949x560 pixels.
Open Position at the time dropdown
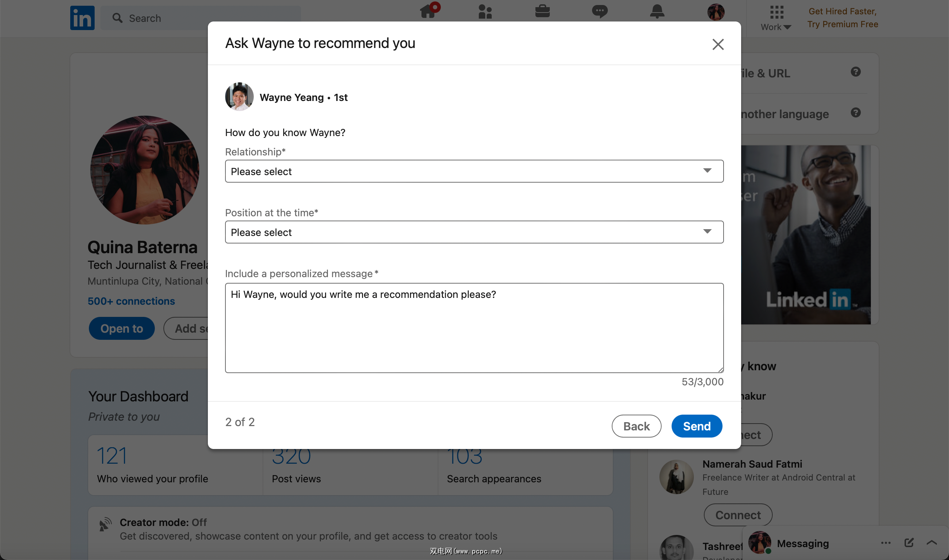tap(474, 232)
